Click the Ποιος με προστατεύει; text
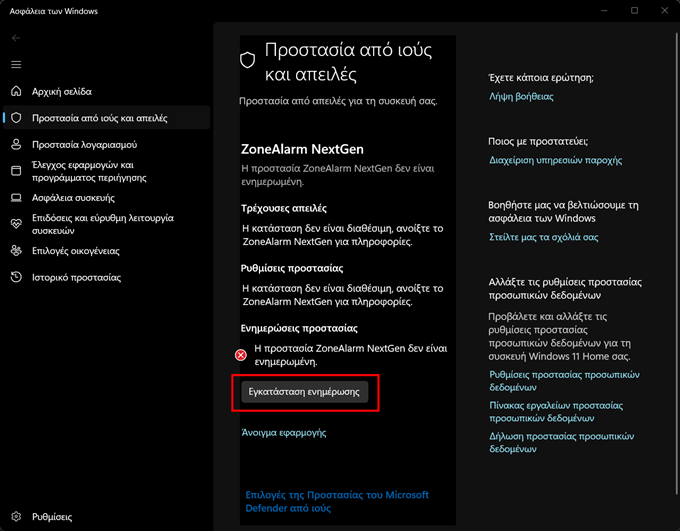The image size is (680, 531). pos(538,141)
